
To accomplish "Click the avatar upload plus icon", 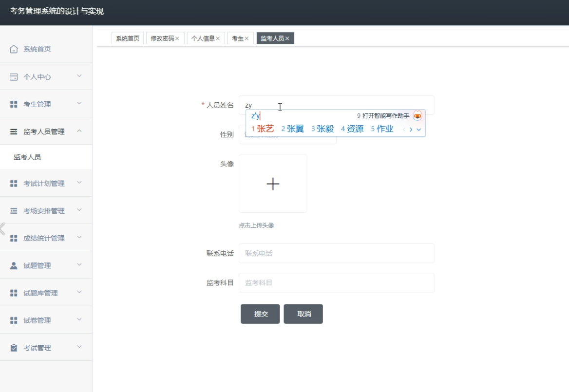I will pos(273,184).
